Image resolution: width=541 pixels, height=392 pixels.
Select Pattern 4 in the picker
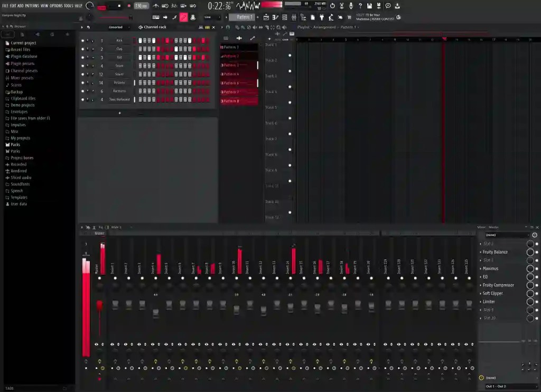[239, 74]
